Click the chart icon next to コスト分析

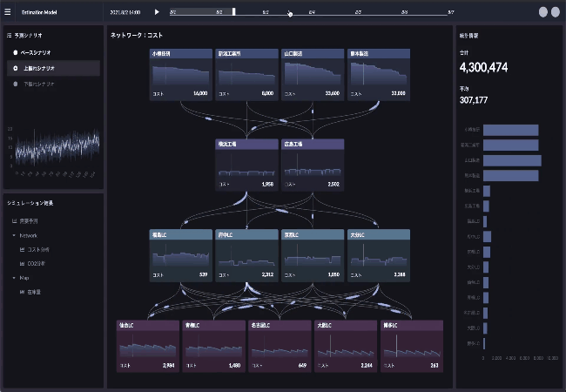[x=21, y=249]
